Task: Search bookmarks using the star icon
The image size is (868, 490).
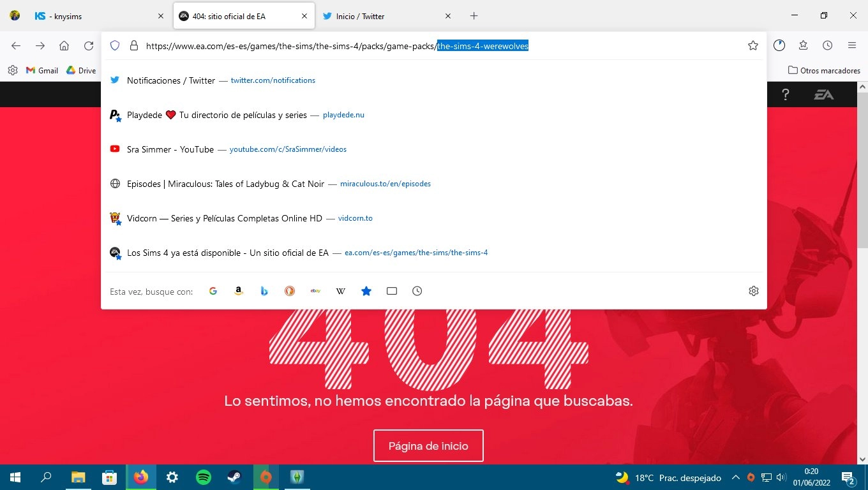Action: (x=366, y=291)
